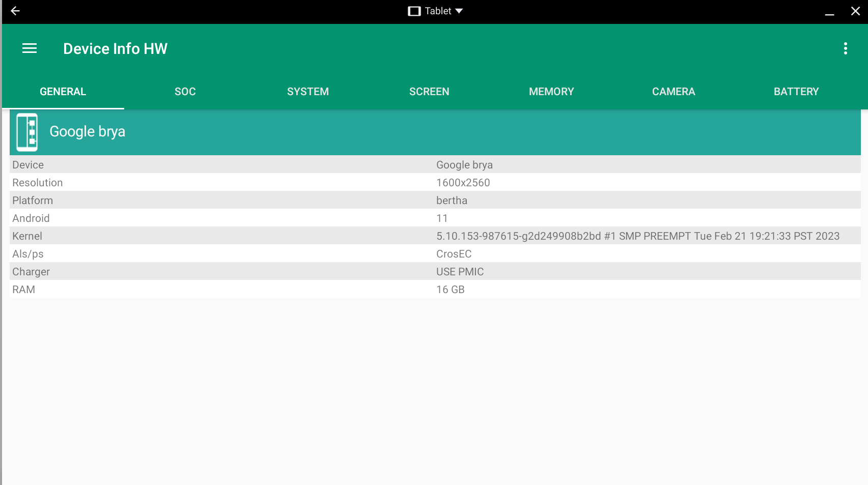This screenshot has height=485, width=868.
Task: Open the SYSTEM tab
Action: tap(307, 92)
